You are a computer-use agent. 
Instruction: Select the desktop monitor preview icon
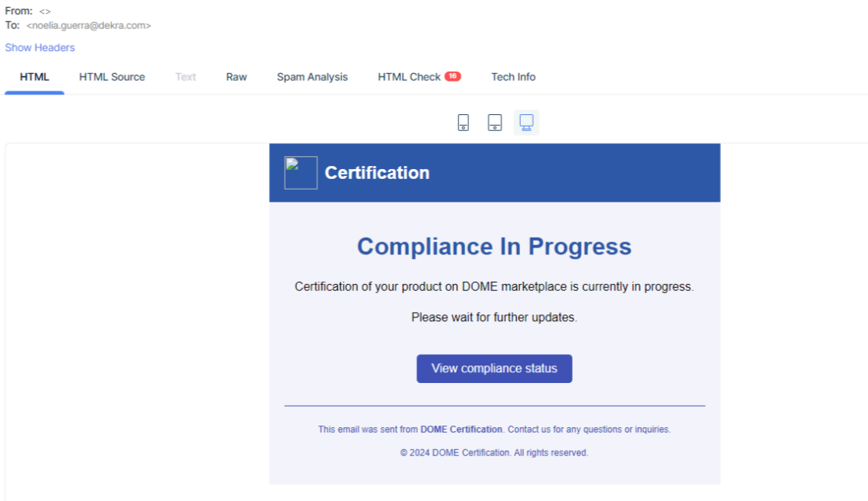pyautogui.click(x=526, y=123)
